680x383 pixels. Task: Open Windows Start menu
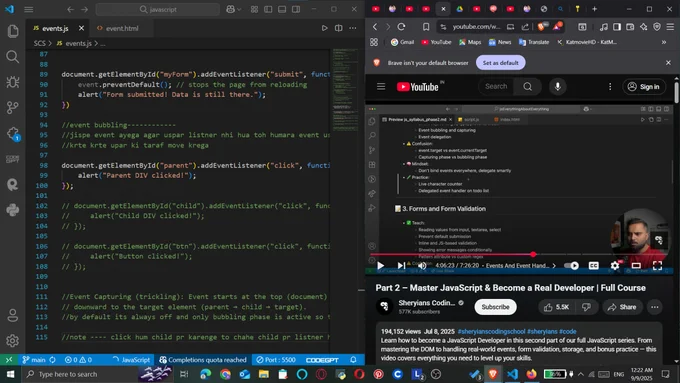click(x=10, y=374)
